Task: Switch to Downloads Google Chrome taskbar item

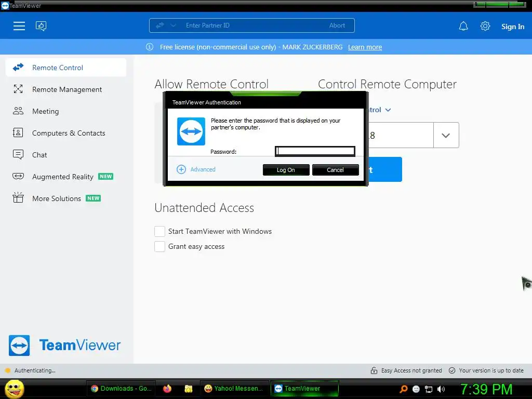Action: point(121,389)
